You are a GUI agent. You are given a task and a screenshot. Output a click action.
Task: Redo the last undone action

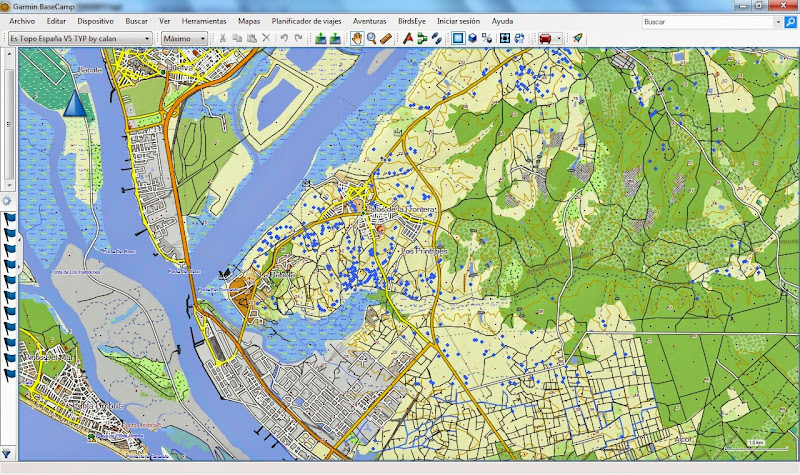click(298, 38)
